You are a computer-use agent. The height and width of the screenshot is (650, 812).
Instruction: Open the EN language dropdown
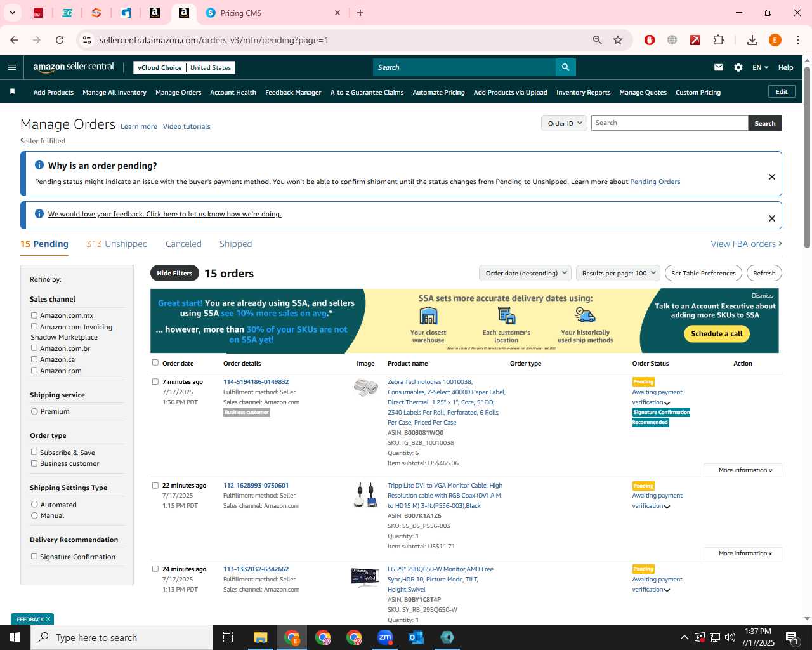click(760, 67)
